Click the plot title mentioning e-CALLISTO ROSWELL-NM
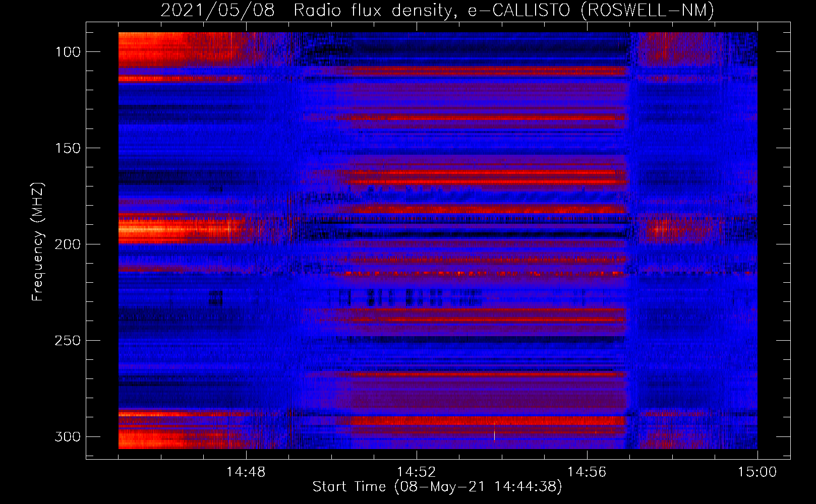 (x=437, y=10)
